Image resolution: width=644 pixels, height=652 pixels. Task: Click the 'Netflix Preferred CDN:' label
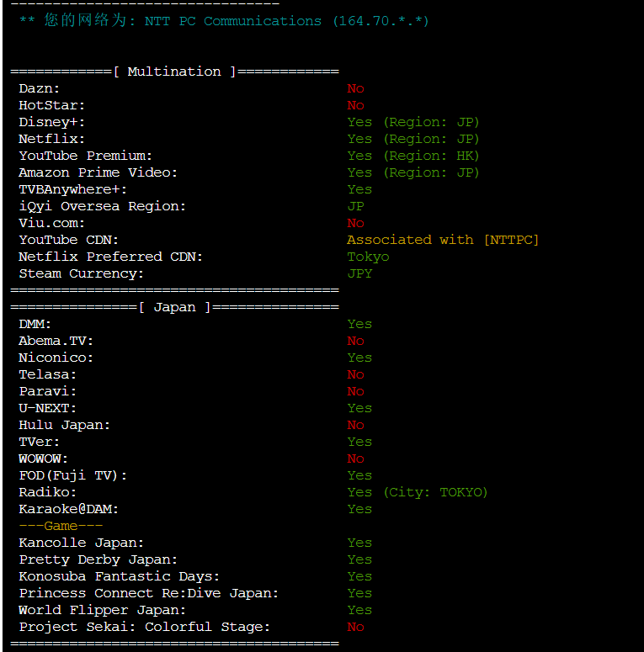click(110, 257)
